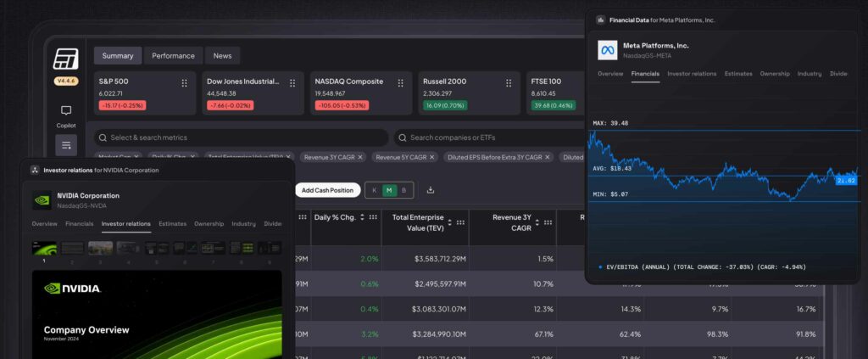This screenshot has width=868, height=359.
Task: Open the Copilot chat icon in sidebar
Action: pos(66,111)
